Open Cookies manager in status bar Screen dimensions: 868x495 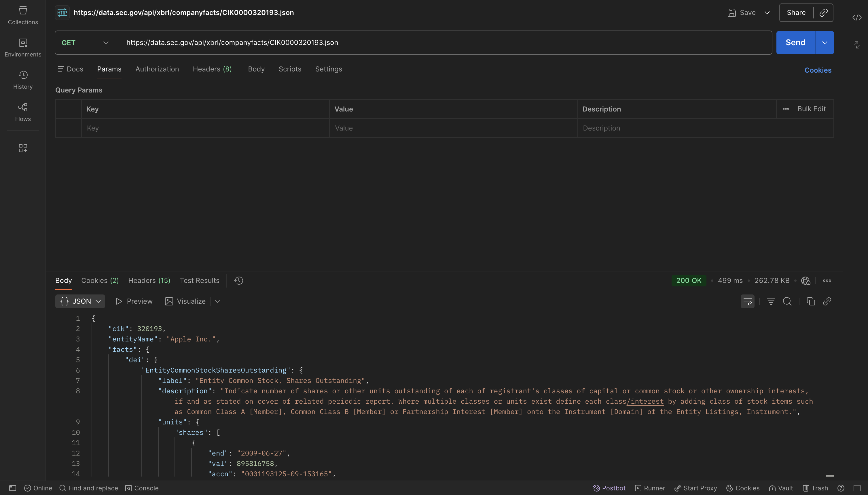[743, 488]
